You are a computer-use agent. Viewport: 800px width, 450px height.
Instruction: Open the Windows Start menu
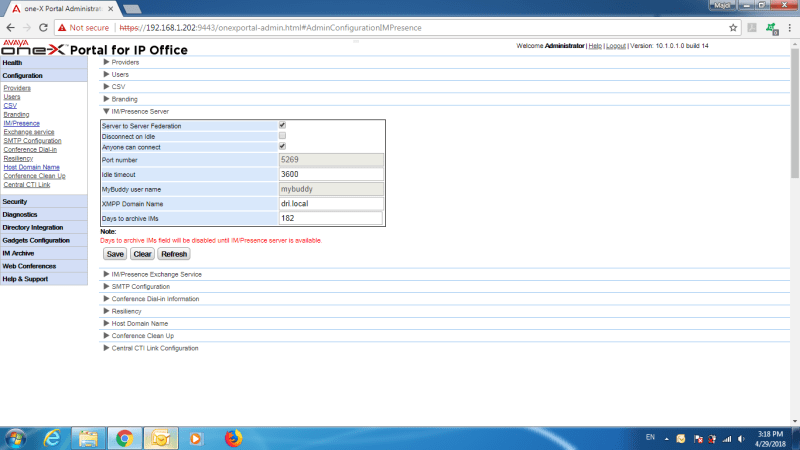click(15, 438)
